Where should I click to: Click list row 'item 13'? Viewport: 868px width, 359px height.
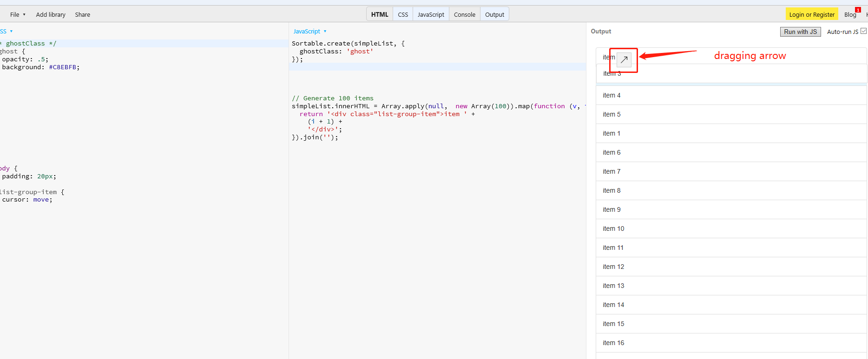click(731, 286)
